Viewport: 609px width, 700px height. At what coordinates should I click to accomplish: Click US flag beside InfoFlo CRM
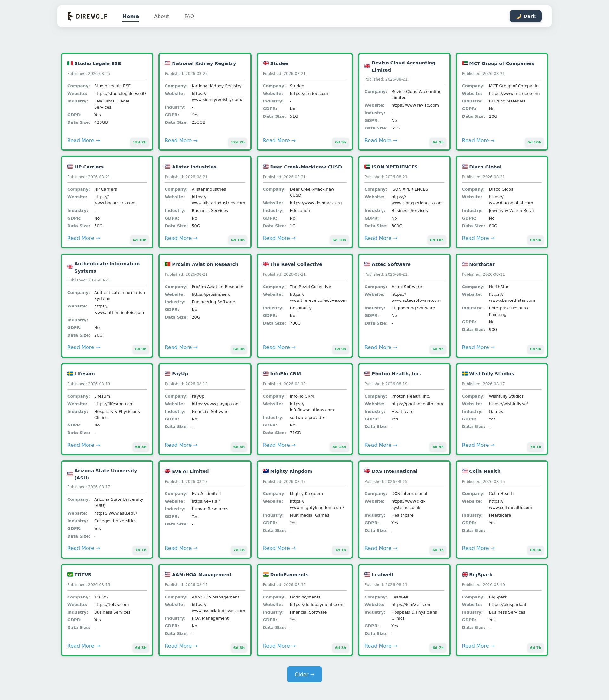[266, 373]
